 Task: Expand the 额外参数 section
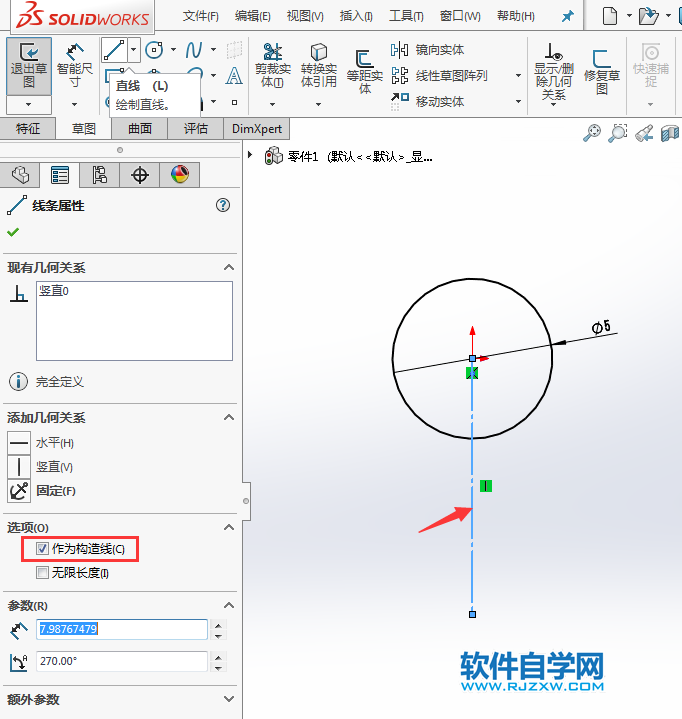click(x=229, y=699)
